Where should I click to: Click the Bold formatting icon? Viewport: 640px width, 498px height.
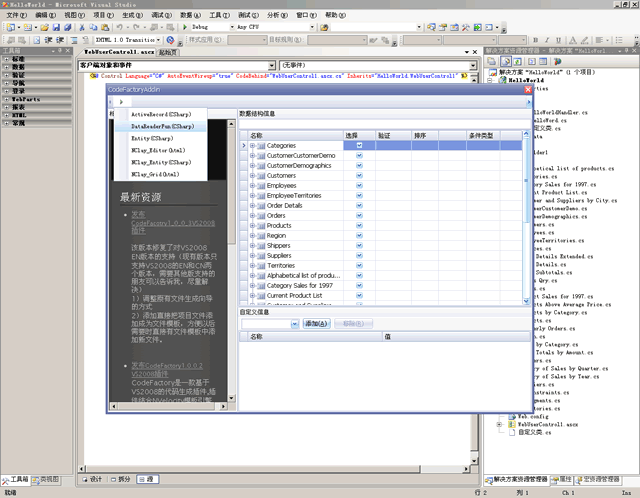pyautogui.click(x=536, y=40)
